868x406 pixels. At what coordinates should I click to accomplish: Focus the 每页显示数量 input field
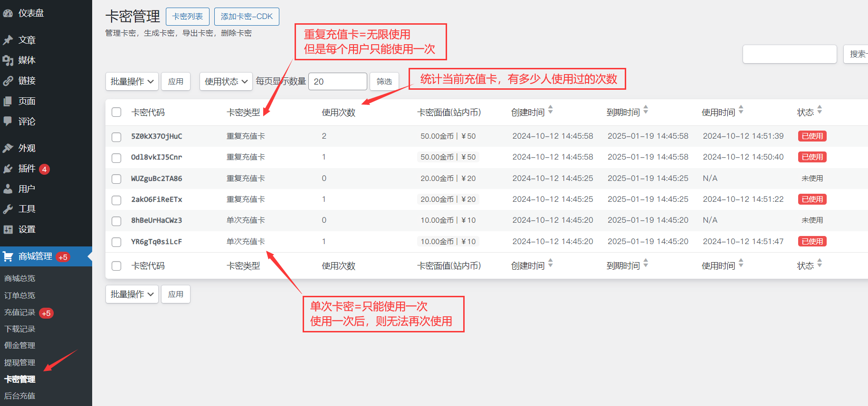[338, 82]
